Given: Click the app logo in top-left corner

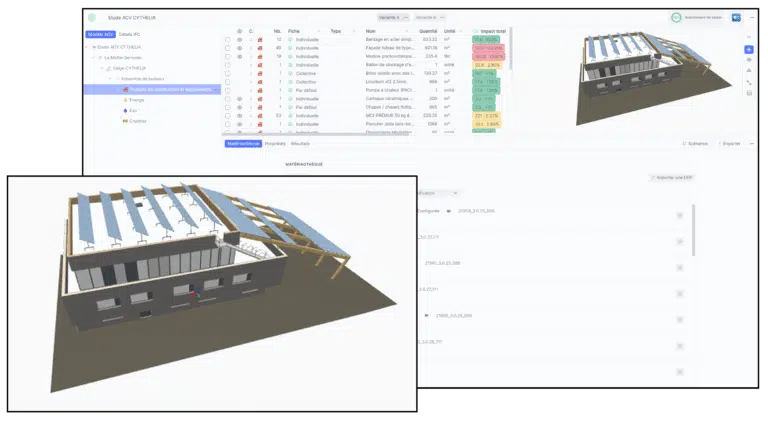Looking at the screenshot, I should 93,17.
